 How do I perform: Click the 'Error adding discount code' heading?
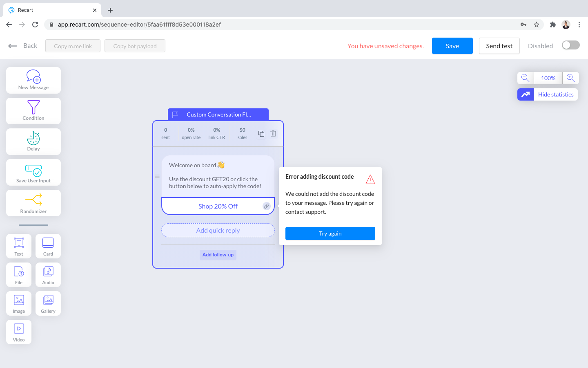[320, 177]
